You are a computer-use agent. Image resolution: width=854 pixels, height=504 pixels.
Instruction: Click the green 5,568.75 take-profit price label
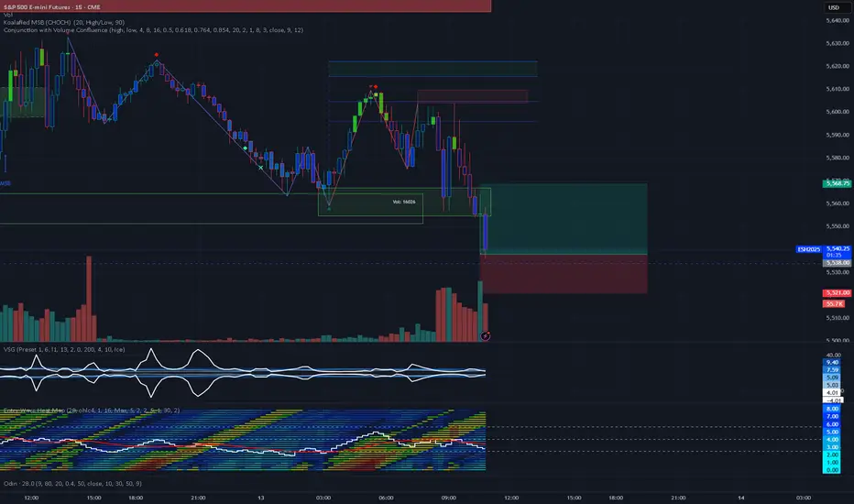837,183
